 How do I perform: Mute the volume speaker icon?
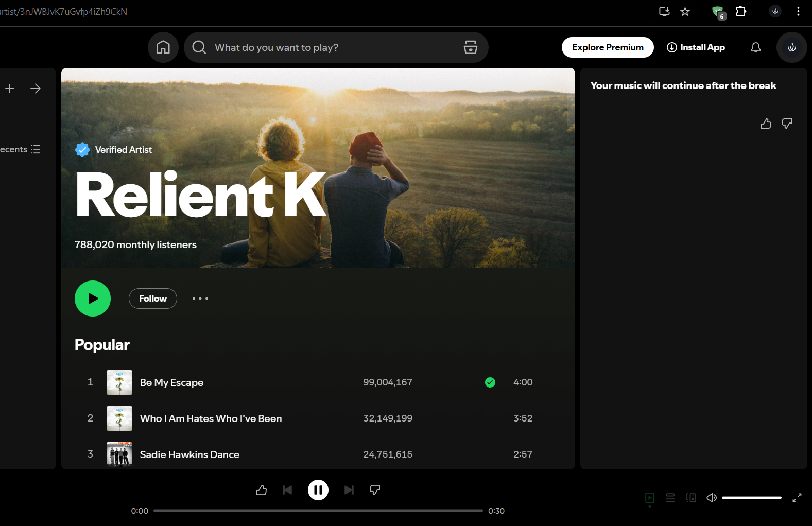point(712,498)
